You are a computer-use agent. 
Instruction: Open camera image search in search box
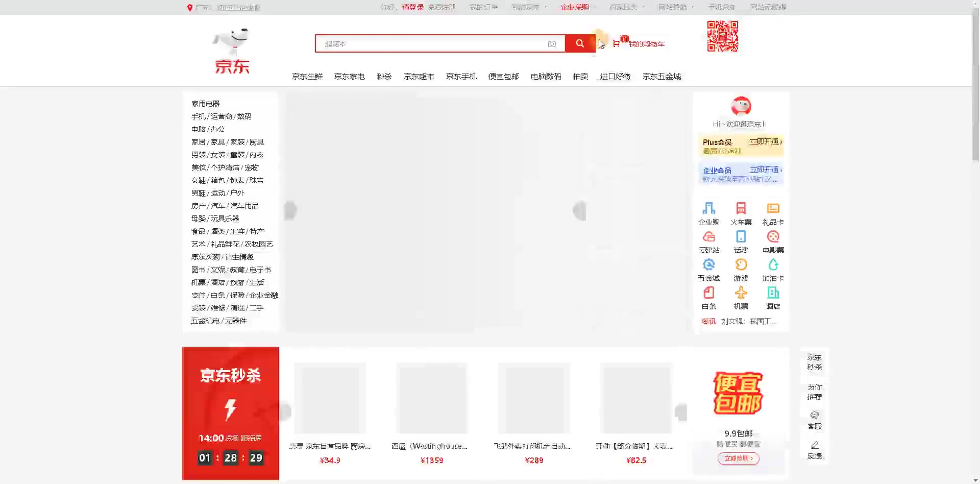(552, 44)
